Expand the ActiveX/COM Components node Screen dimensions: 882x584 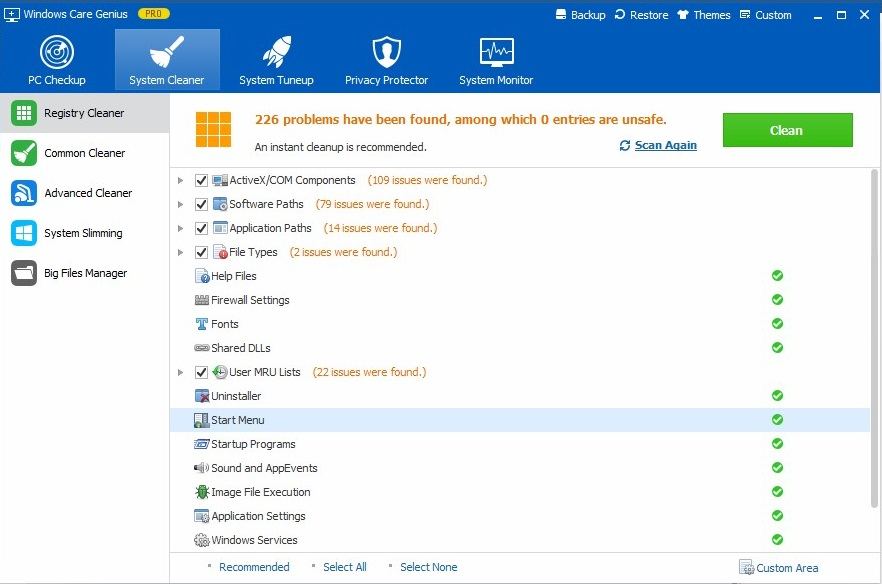181,181
